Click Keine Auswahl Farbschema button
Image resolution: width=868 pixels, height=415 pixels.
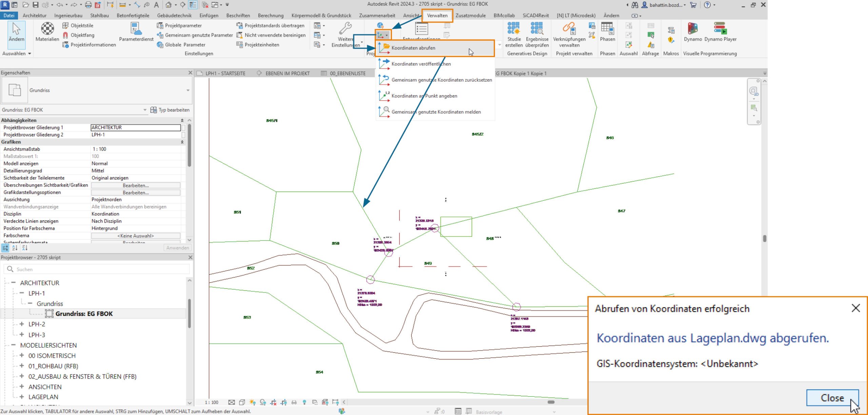click(x=136, y=236)
